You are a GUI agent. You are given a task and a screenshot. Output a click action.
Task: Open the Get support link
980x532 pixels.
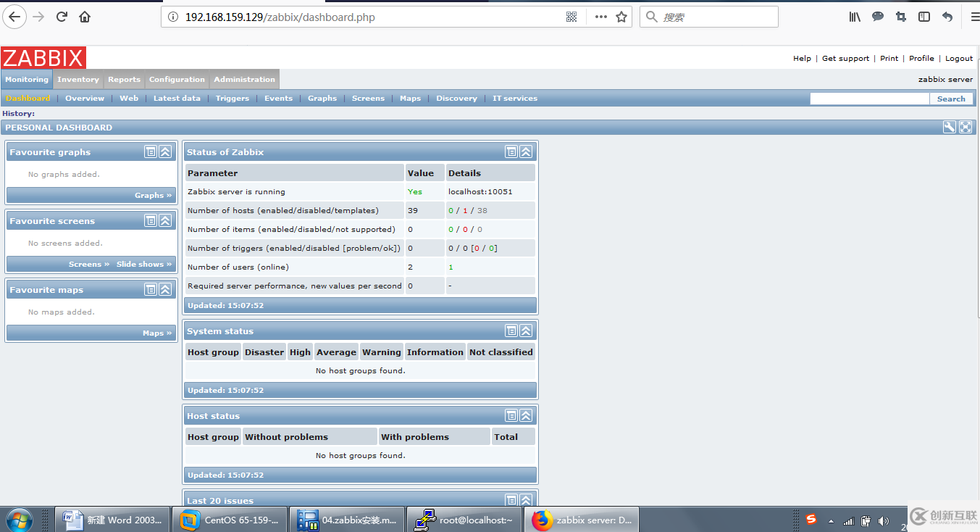tap(845, 59)
